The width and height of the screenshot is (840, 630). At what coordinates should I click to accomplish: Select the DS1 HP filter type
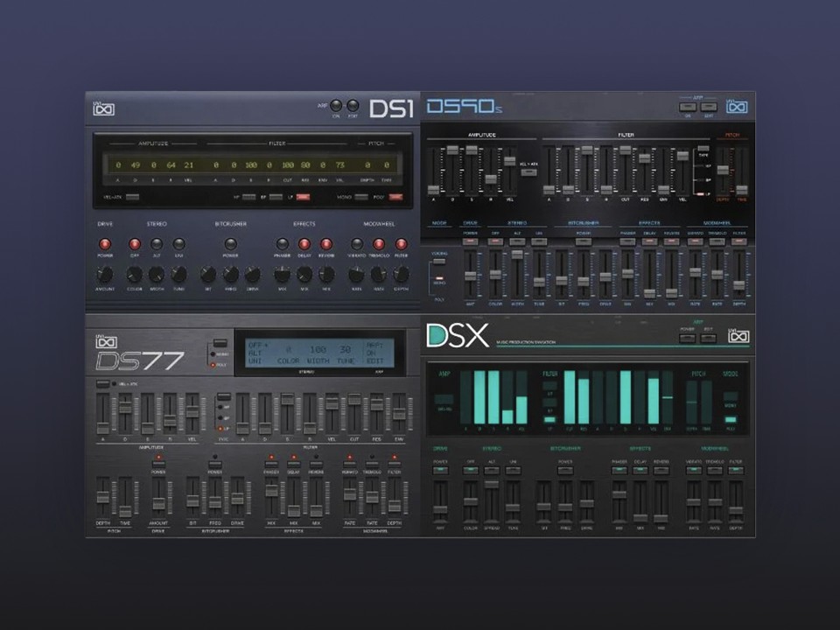coord(249,198)
